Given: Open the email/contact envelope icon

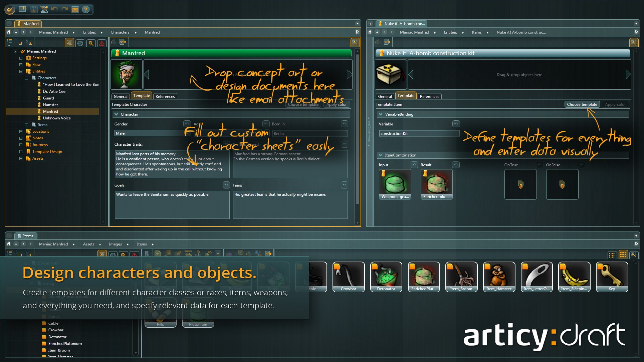Looking at the screenshot, I should 75,9.
